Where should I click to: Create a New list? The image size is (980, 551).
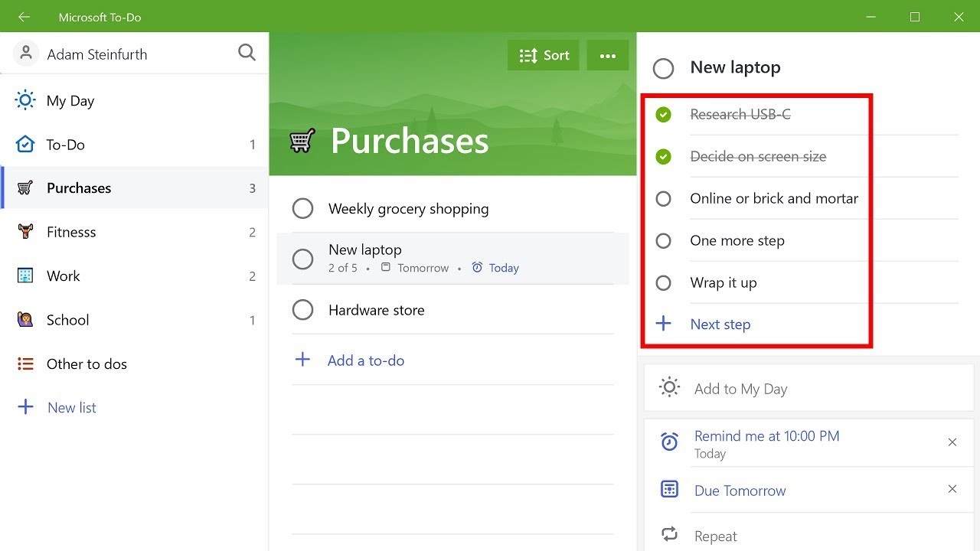pos(71,408)
